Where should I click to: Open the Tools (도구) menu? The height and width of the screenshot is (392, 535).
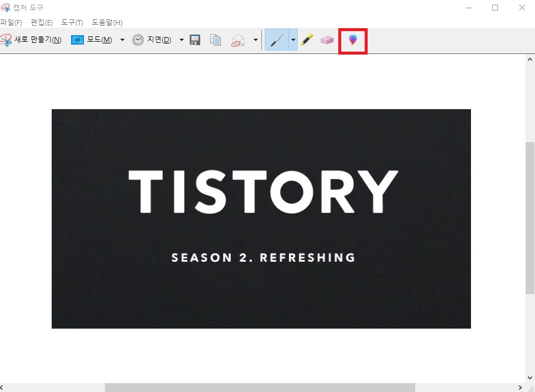pos(72,22)
